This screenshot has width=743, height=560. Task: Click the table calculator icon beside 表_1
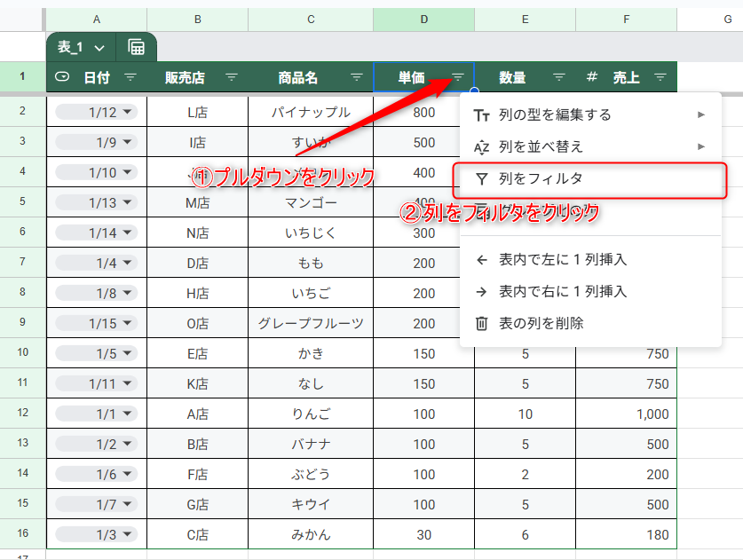(x=137, y=47)
